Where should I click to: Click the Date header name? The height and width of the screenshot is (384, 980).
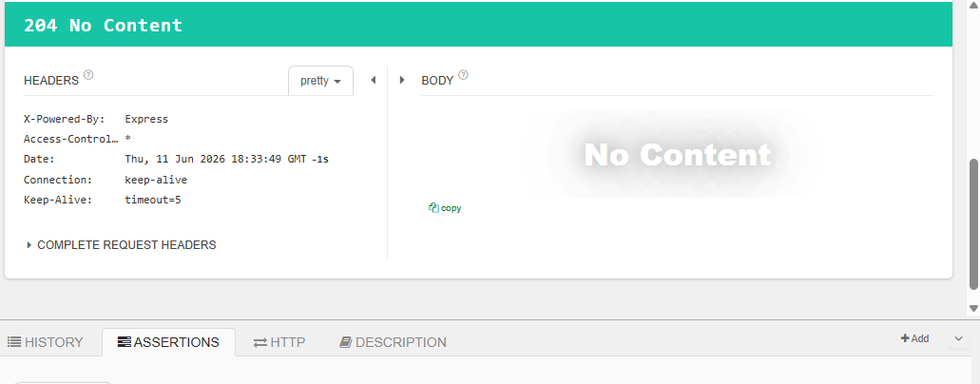pyautogui.click(x=39, y=160)
